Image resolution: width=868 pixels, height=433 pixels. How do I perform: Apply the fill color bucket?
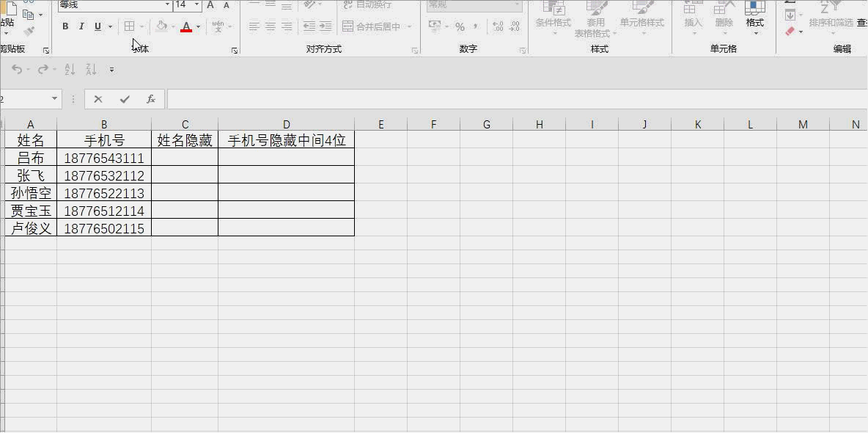click(x=161, y=26)
